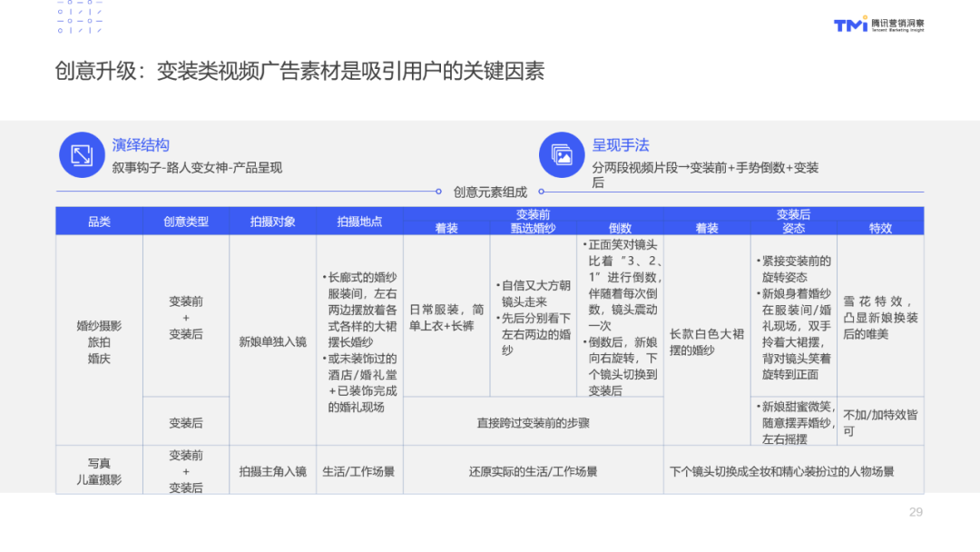Select the 创意类型 column header

(x=186, y=222)
